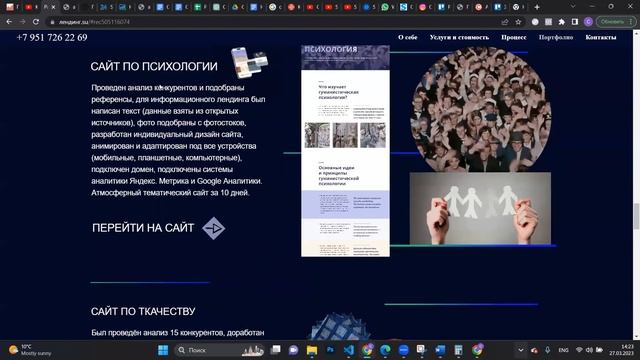Open the clock and date flyout
This screenshot has width=640, height=360.
click(x=622, y=350)
